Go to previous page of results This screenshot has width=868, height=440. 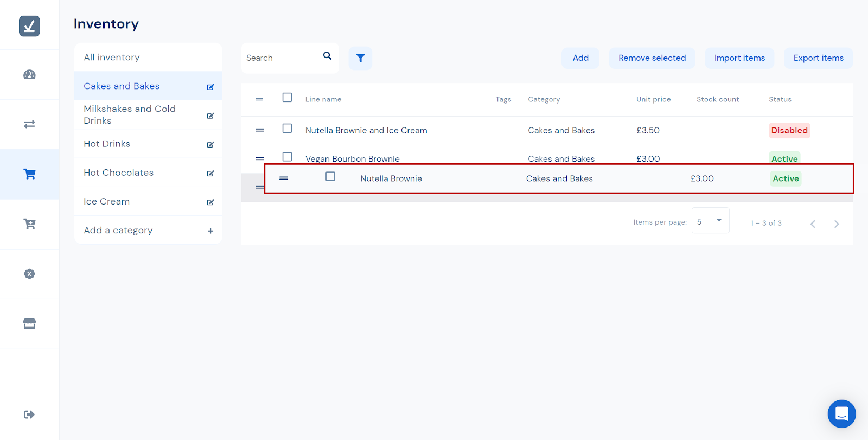tap(813, 224)
